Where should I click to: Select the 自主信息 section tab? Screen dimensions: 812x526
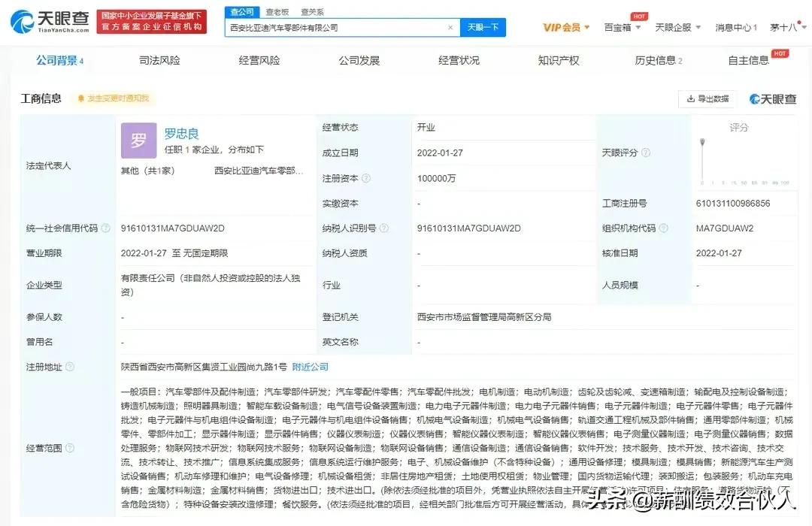pyautogui.click(x=748, y=61)
